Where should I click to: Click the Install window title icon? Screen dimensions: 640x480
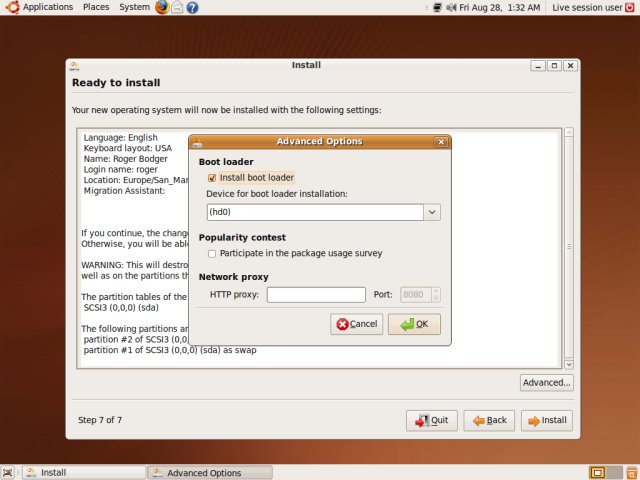pos(74,65)
